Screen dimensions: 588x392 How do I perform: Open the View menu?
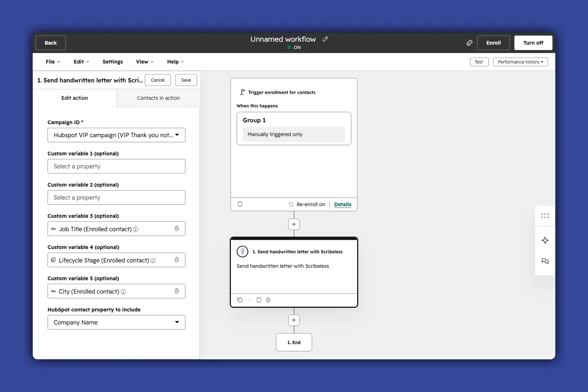(x=145, y=62)
